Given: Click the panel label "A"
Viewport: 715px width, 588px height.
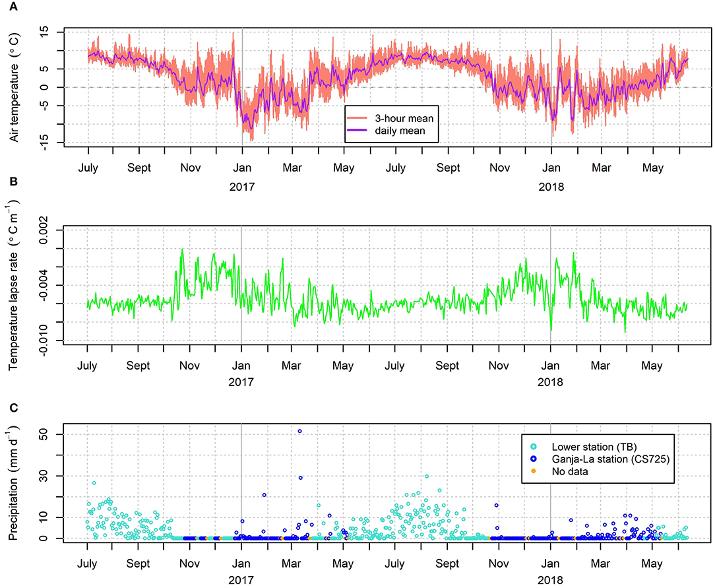Looking at the screenshot, I should point(13,7).
